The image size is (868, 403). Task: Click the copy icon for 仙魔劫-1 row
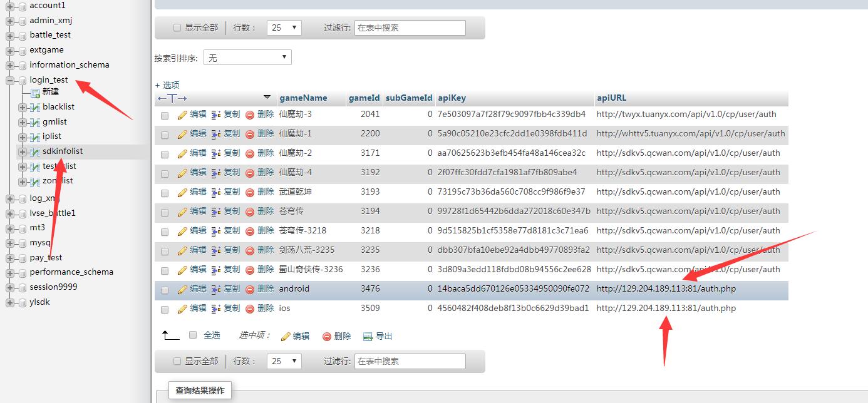click(x=216, y=135)
